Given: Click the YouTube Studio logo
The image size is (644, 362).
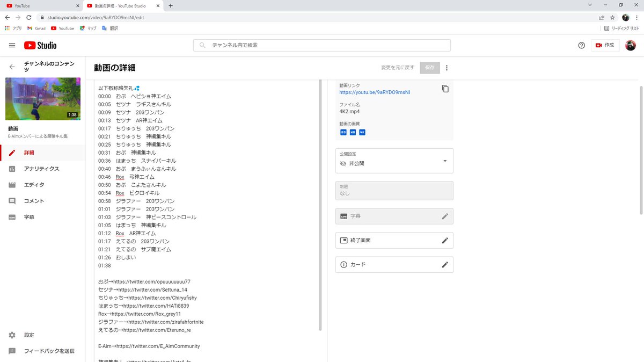Looking at the screenshot, I should [40, 45].
